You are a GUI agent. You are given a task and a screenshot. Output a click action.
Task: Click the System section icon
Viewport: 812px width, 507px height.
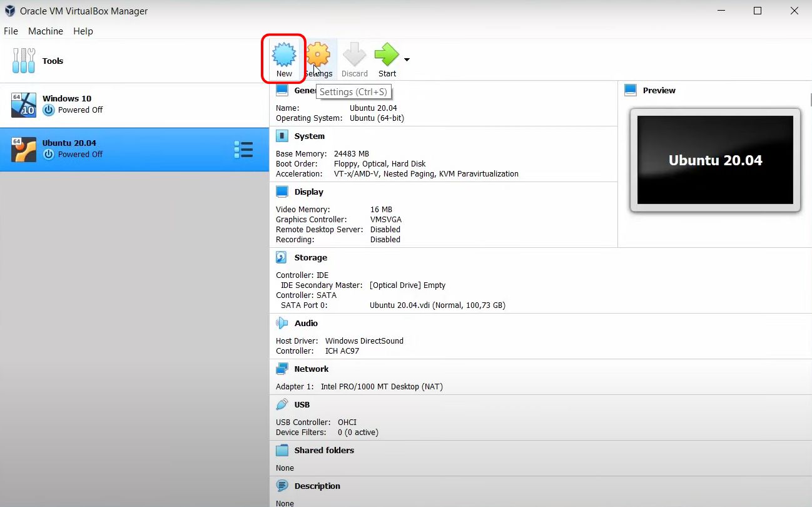tap(282, 136)
